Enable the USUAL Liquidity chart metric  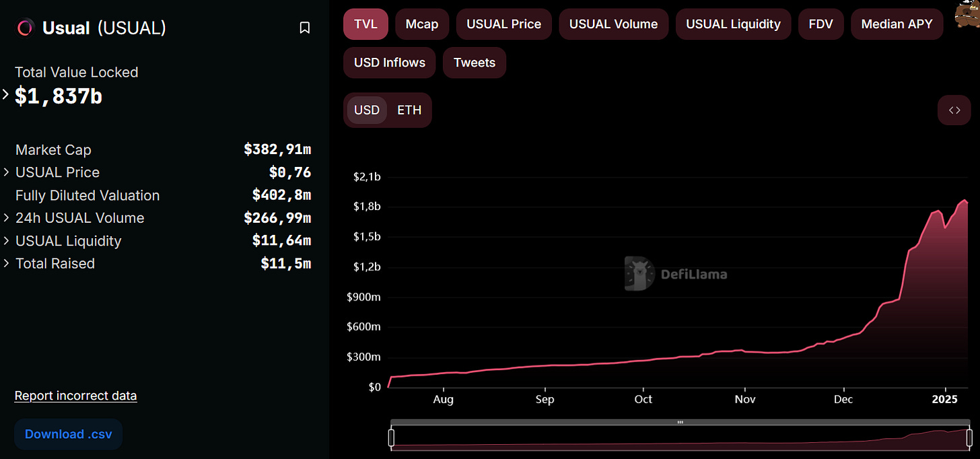tap(733, 24)
